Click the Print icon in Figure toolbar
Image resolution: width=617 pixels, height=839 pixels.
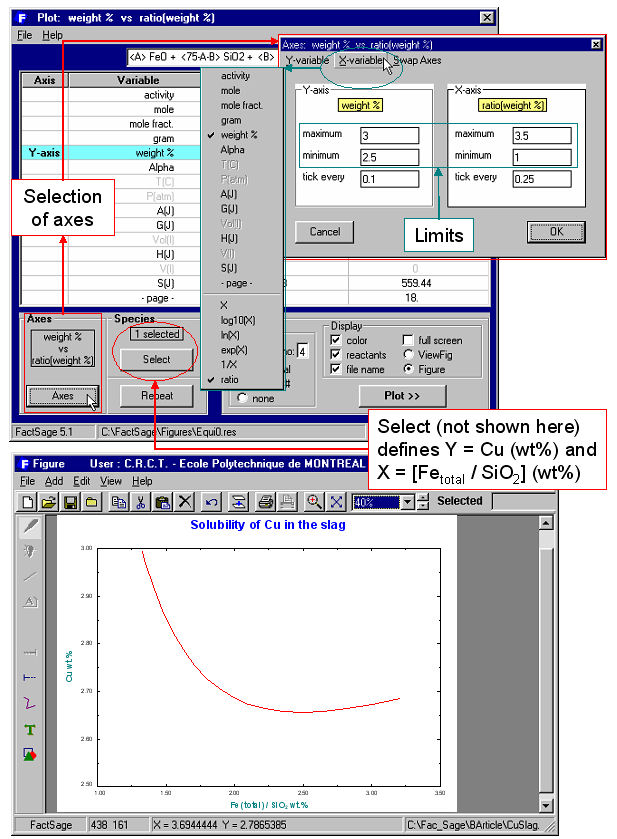266,501
